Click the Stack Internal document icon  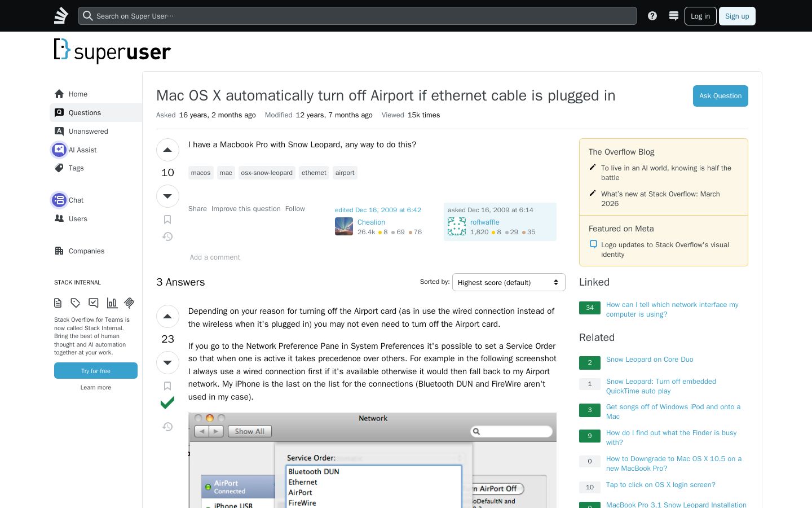pos(58,303)
